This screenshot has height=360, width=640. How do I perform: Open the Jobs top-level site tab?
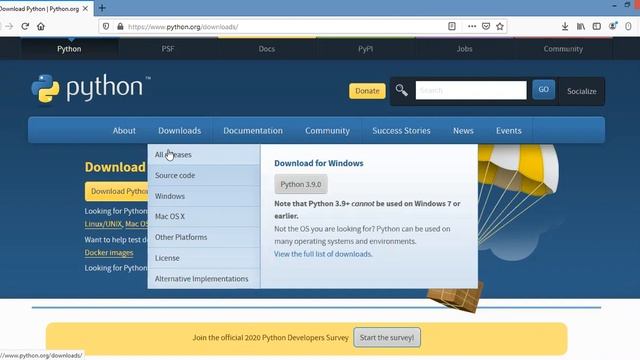pyautogui.click(x=464, y=49)
